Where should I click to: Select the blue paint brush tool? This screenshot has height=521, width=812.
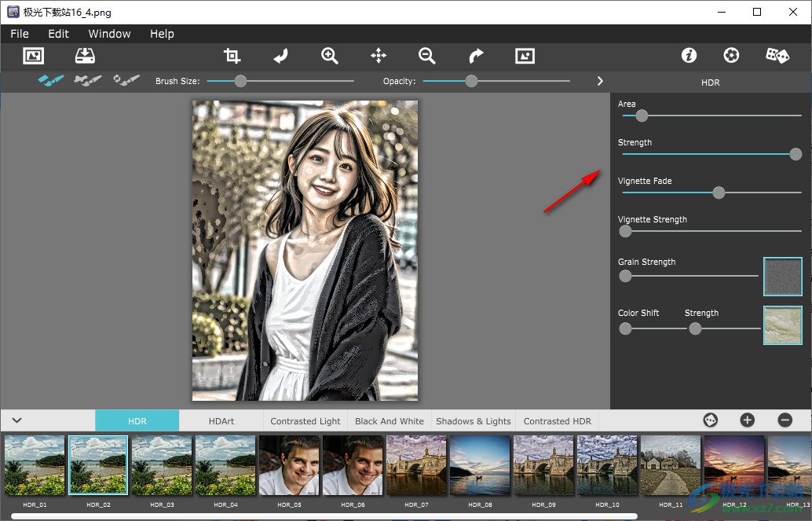(x=51, y=80)
